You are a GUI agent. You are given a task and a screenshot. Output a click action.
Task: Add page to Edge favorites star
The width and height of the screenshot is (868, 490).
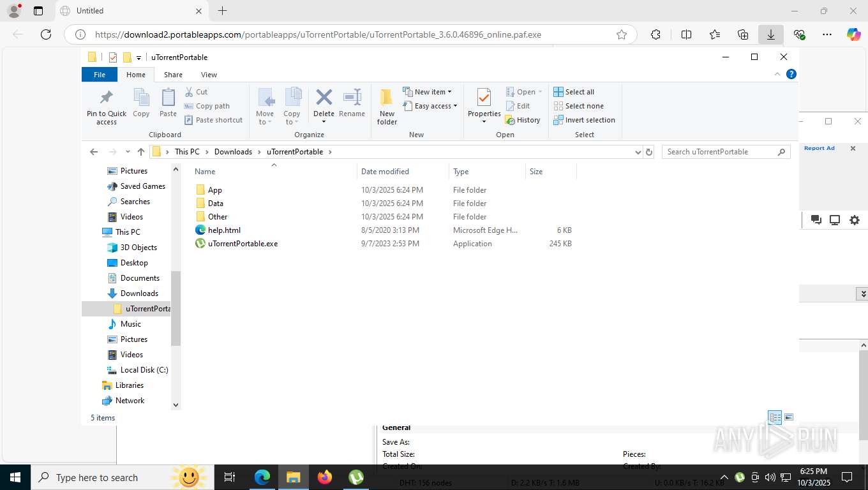622,34
